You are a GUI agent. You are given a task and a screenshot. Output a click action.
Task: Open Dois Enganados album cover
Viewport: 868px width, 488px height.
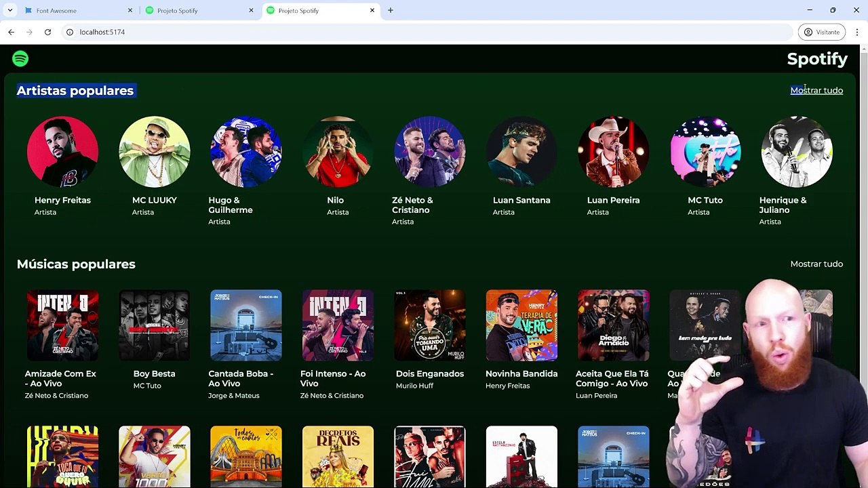coord(430,325)
